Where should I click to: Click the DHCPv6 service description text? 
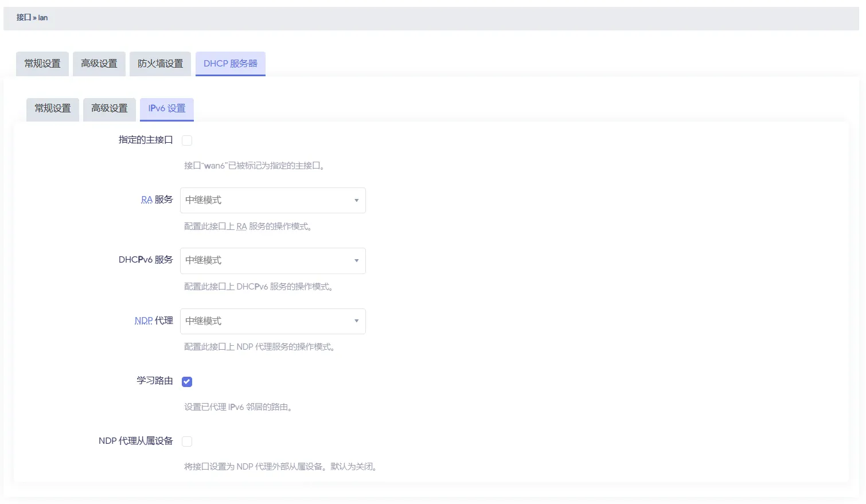(x=259, y=287)
